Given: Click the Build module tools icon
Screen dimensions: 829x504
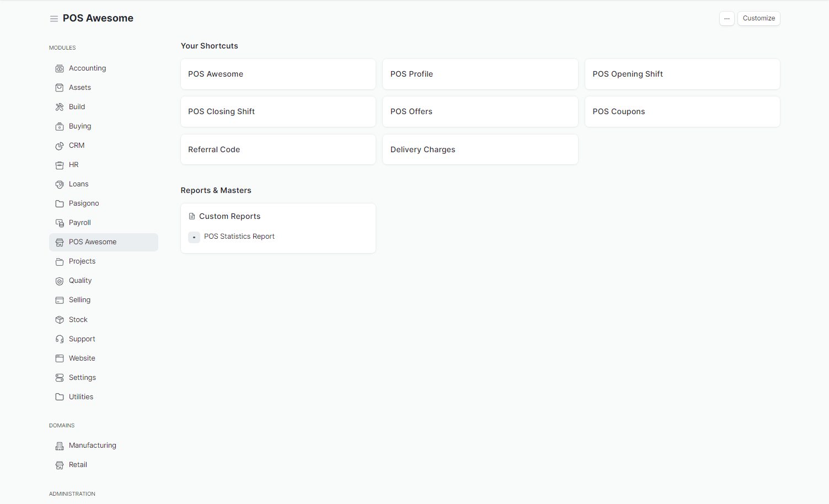Looking at the screenshot, I should (60, 107).
